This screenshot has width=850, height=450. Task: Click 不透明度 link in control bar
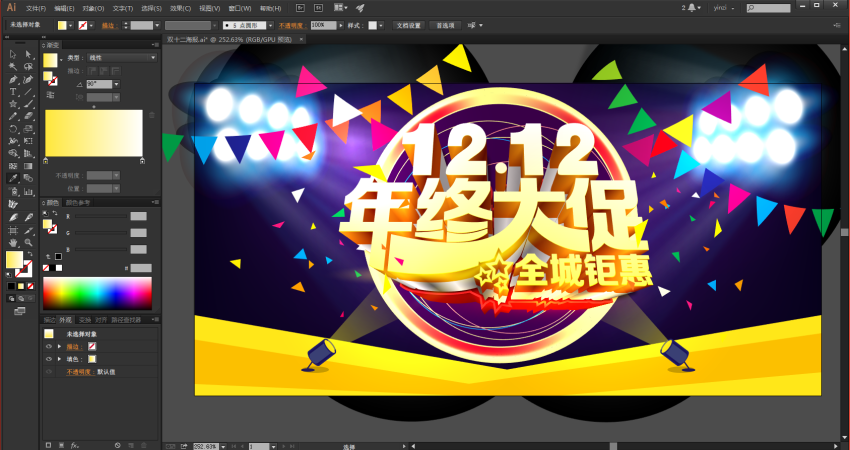pyautogui.click(x=292, y=25)
